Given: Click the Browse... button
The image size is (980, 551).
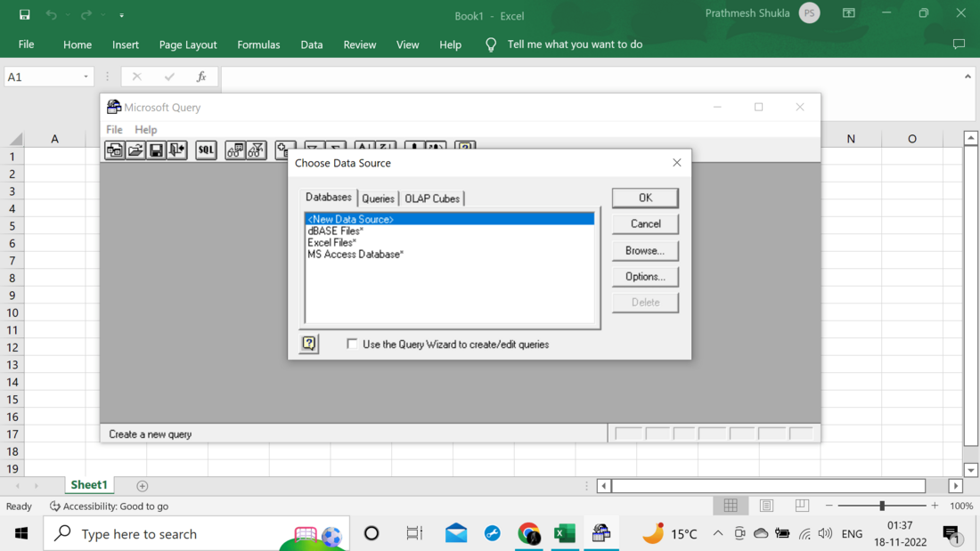Looking at the screenshot, I should tap(645, 250).
